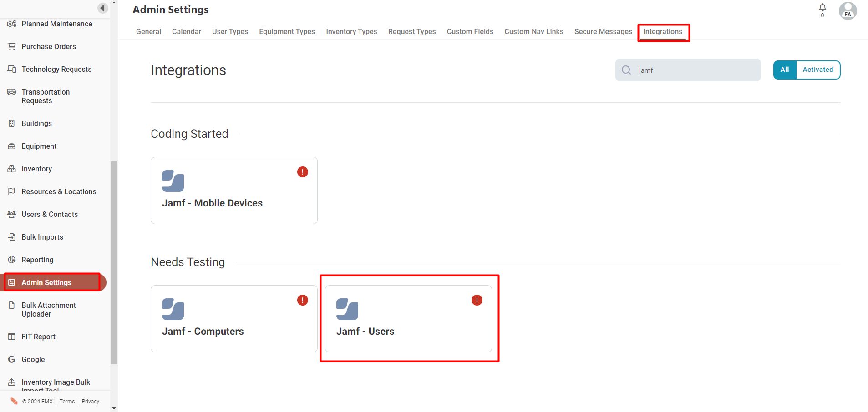Go to Equipment Types tab
This screenshot has width=868, height=412.
pos(287,31)
